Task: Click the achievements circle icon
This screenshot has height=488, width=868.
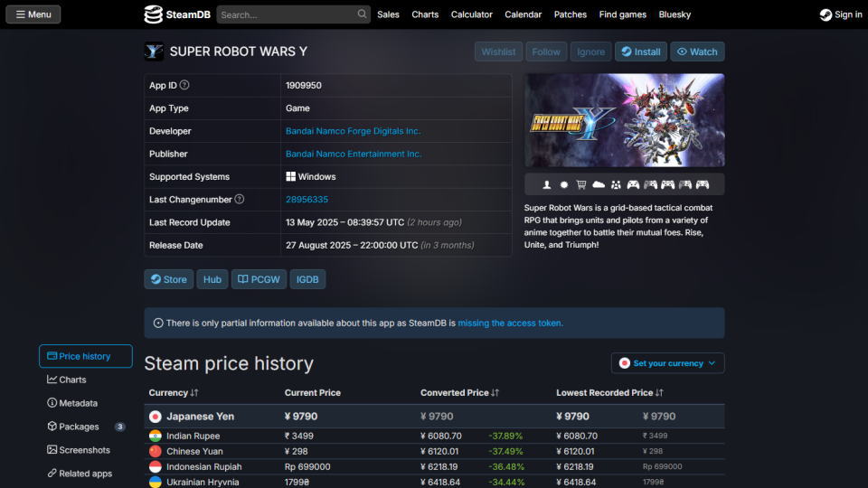Action: [x=564, y=184]
